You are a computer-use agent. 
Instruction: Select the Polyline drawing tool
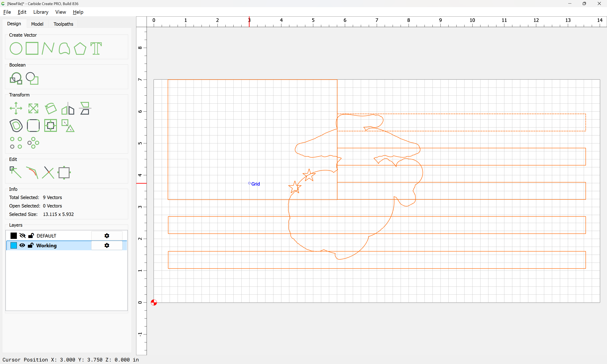[x=48, y=48]
